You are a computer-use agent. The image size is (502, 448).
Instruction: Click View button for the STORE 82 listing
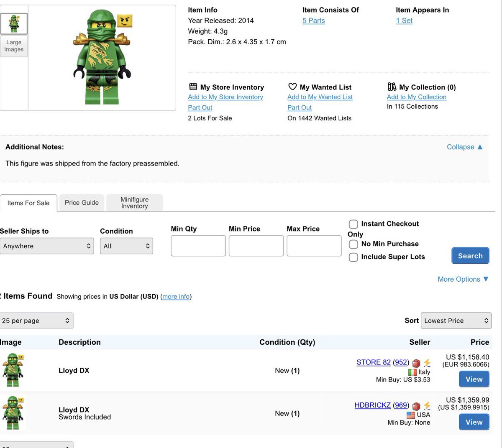[x=474, y=379]
